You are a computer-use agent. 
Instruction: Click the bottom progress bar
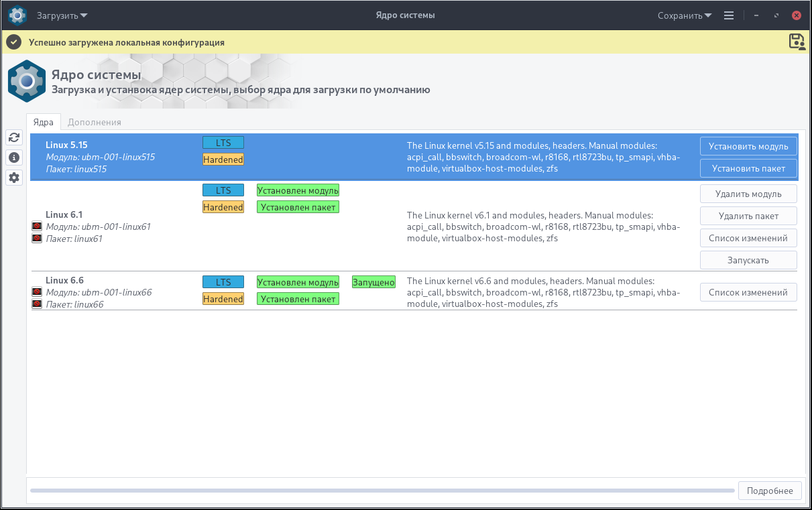(382, 491)
